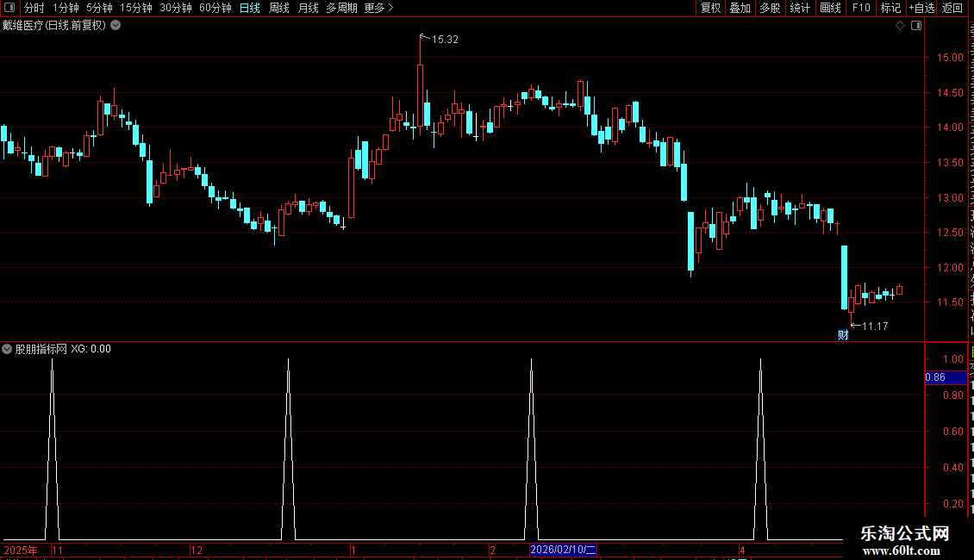
Task: Open dropdown beside 股朋指标网 indicator
Action: [7, 349]
